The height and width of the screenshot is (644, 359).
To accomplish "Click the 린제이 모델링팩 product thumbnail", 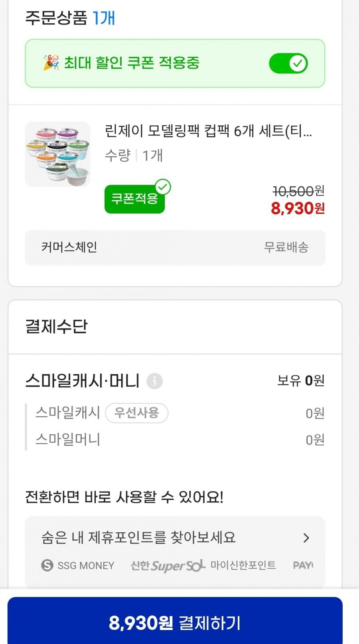I will 58,154.
